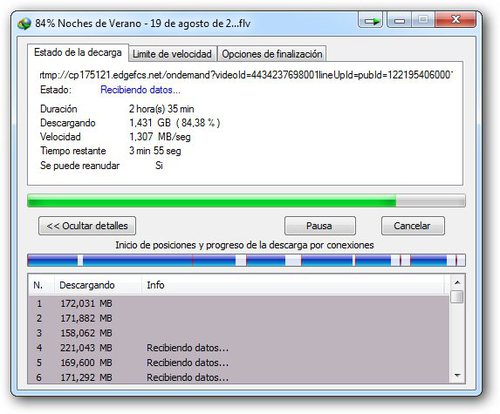Open the Limite de velocidad tab
Screen dimensions: 500x414
[x=172, y=54]
